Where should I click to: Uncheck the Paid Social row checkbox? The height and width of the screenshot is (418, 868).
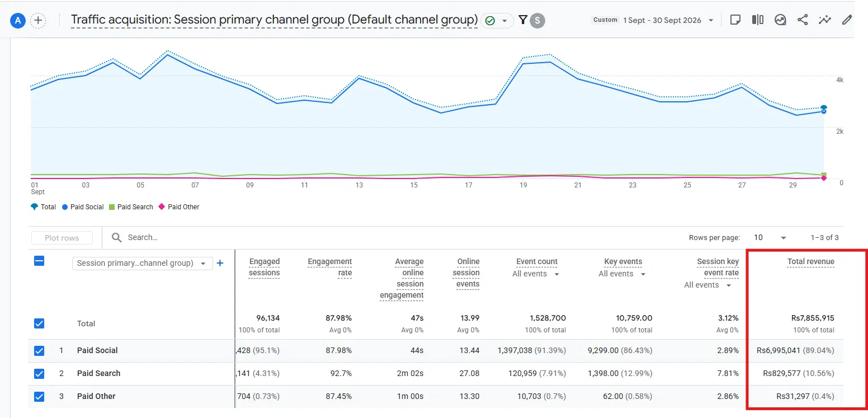tap(39, 351)
